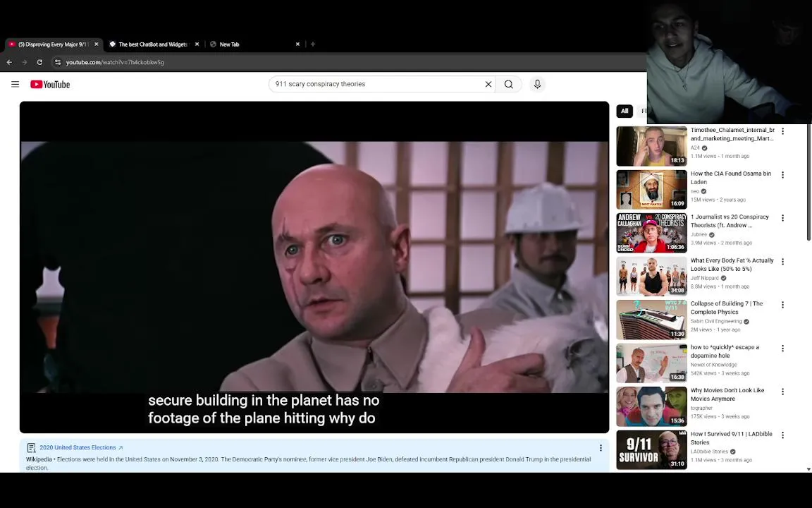Open options for escape a dopamine hole video
Image resolution: width=812 pixels, height=508 pixels.
click(x=782, y=349)
